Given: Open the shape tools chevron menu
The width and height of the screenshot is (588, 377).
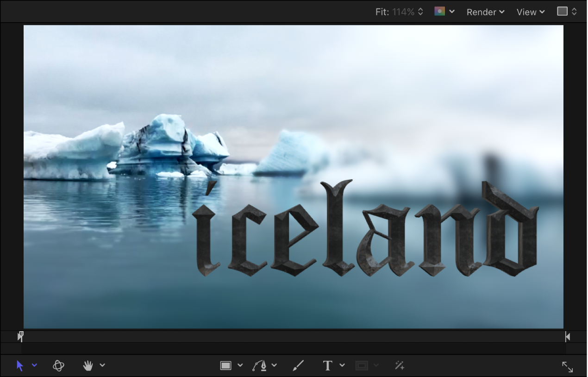Looking at the screenshot, I should 239,365.
